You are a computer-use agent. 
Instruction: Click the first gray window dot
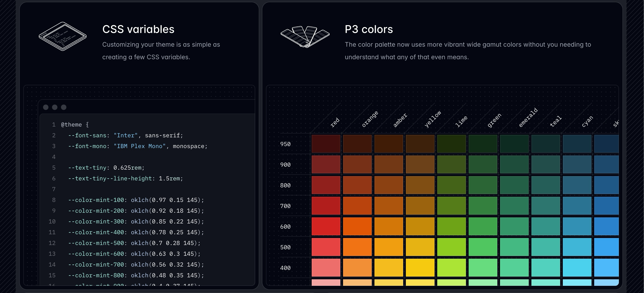click(46, 107)
